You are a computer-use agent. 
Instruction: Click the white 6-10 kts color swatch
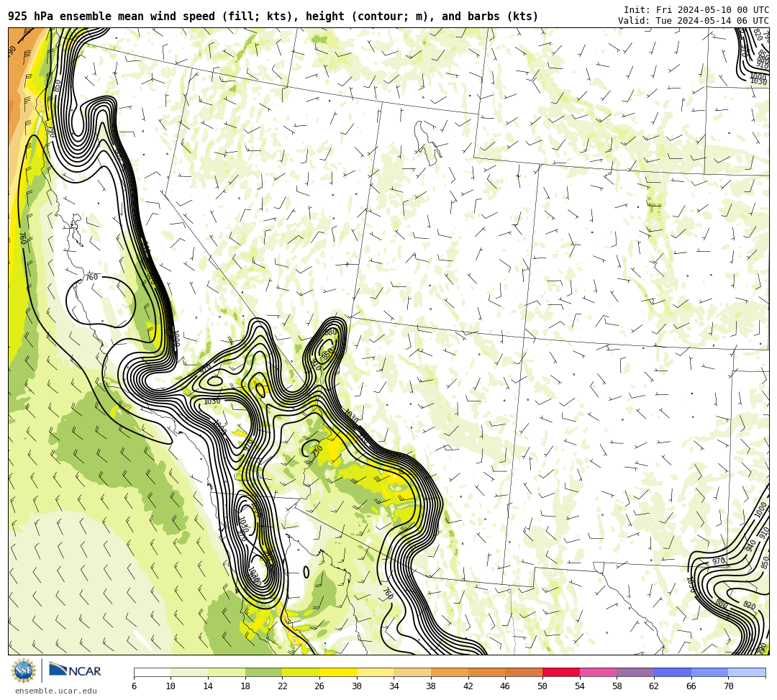(x=152, y=672)
